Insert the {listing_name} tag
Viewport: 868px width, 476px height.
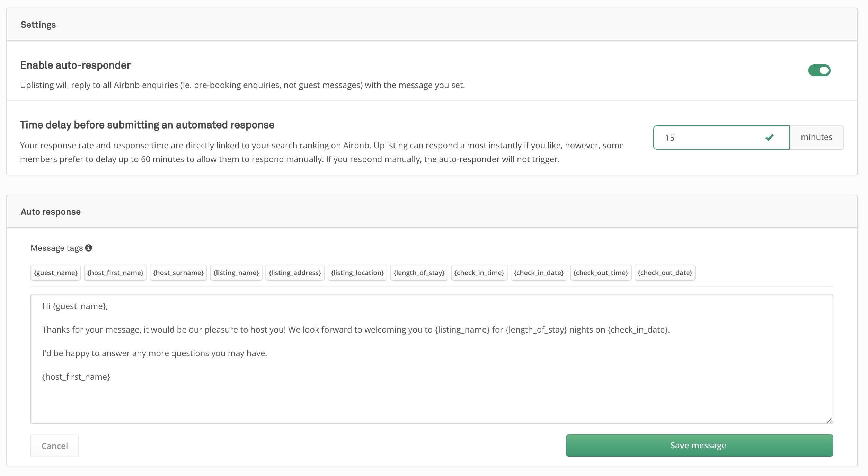point(236,273)
